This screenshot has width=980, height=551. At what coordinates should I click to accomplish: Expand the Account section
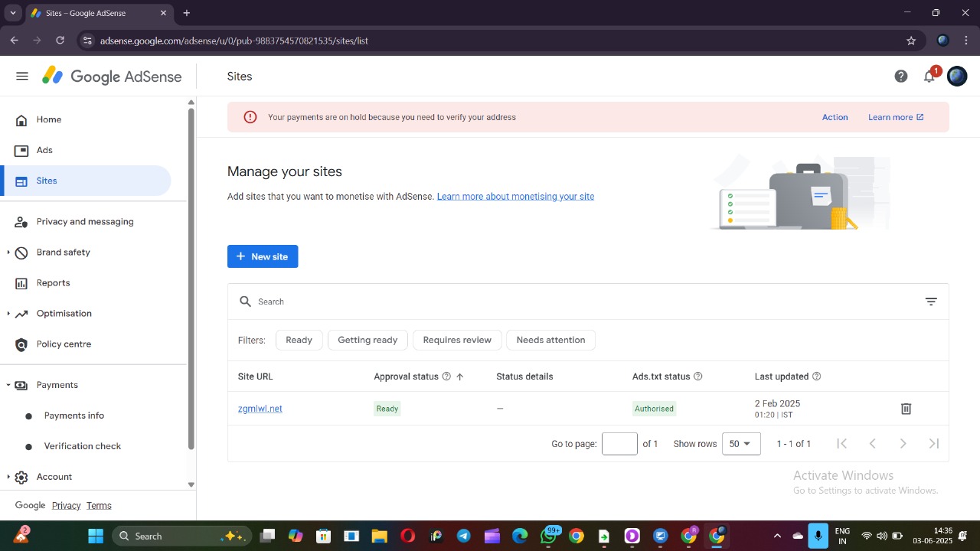8,477
